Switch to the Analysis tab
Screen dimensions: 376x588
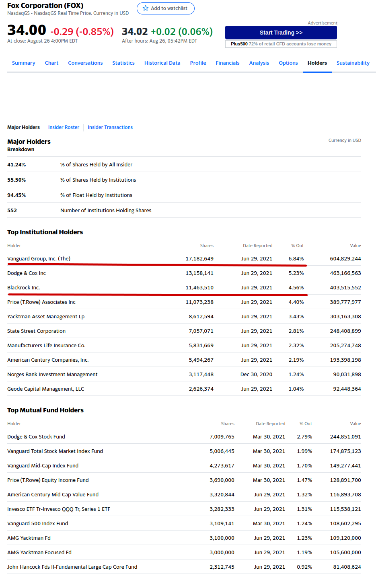259,63
